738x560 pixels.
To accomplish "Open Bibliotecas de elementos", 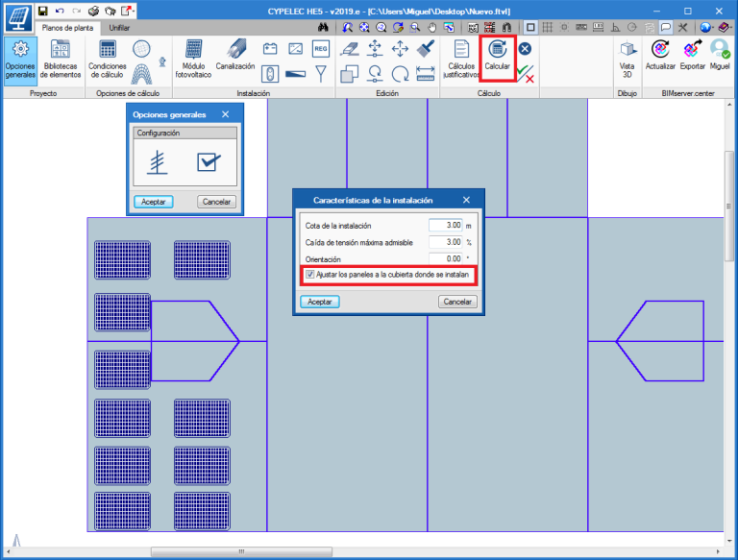I will 61,58.
